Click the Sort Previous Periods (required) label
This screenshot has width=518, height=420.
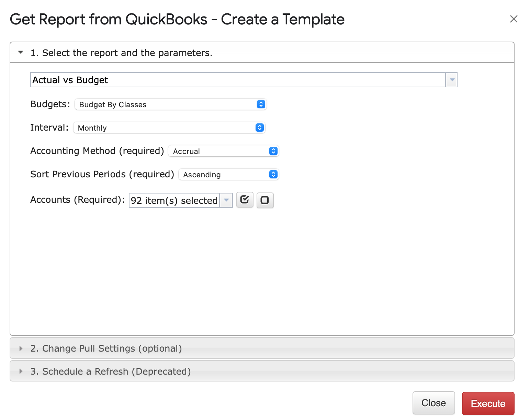point(102,174)
